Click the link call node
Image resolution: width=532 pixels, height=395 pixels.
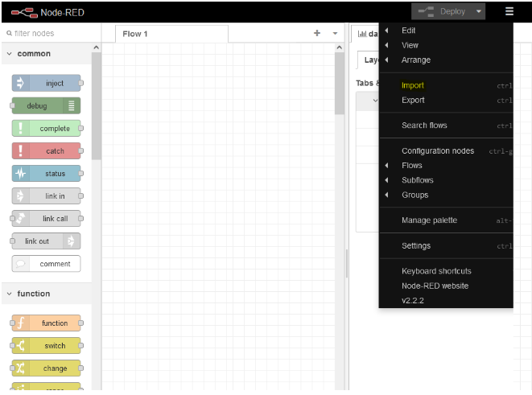point(47,219)
